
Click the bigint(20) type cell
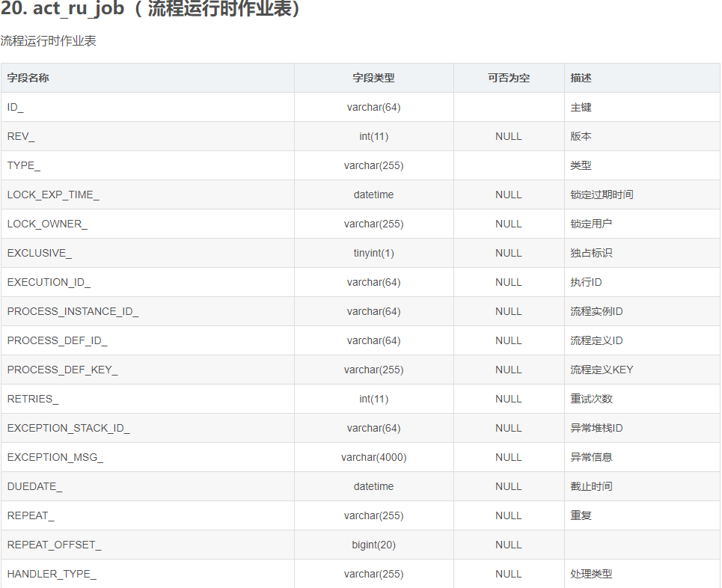pyautogui.click(x=373, y=545)
